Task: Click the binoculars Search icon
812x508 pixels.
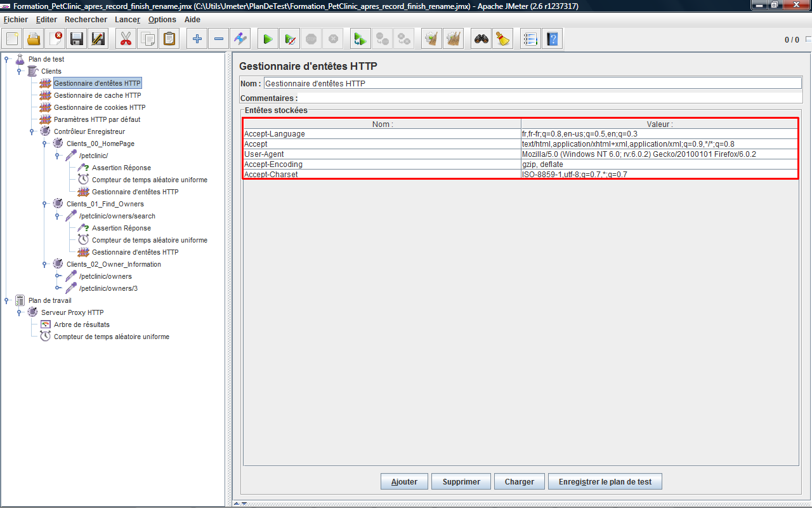Action: (481, 39)
